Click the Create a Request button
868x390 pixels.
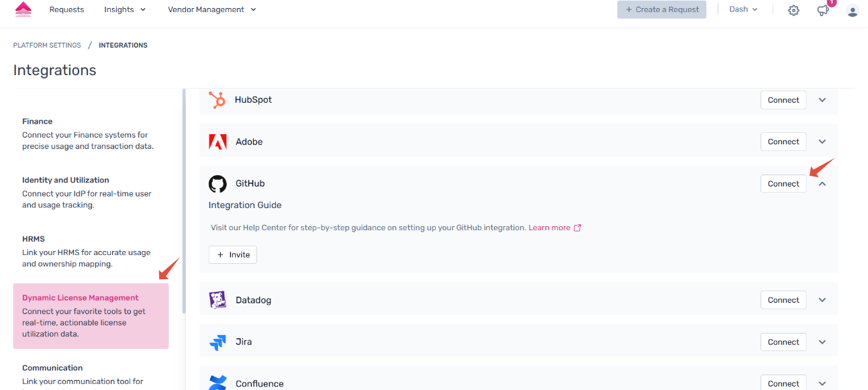(x=662, y=9)
